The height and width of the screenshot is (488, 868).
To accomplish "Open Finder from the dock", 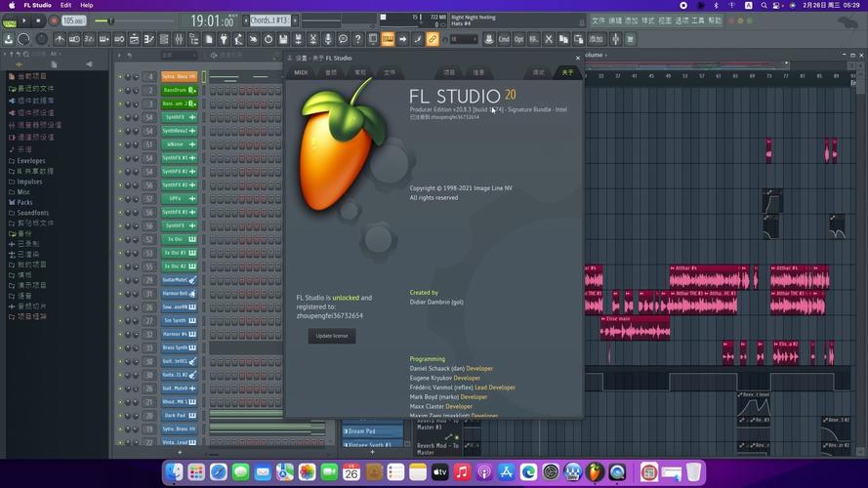I will pyautogui.click(x=176, y=472).
